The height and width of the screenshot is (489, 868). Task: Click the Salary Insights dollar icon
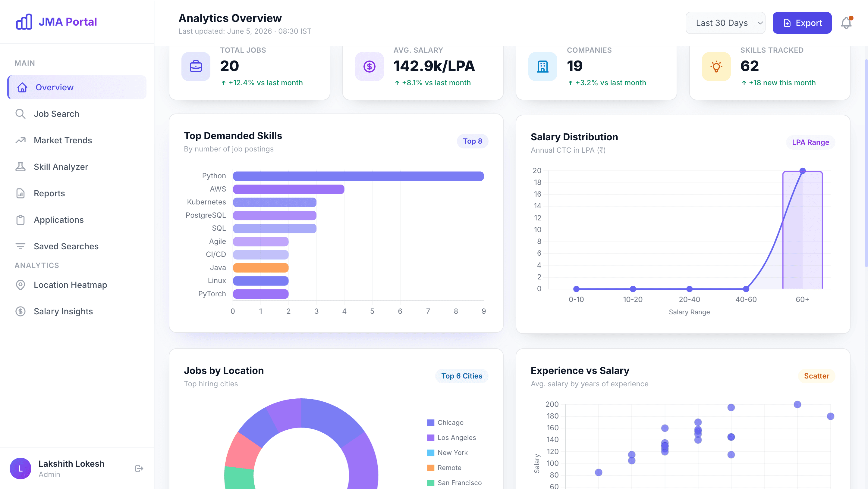pyautogui.click(x=20, y=312)
